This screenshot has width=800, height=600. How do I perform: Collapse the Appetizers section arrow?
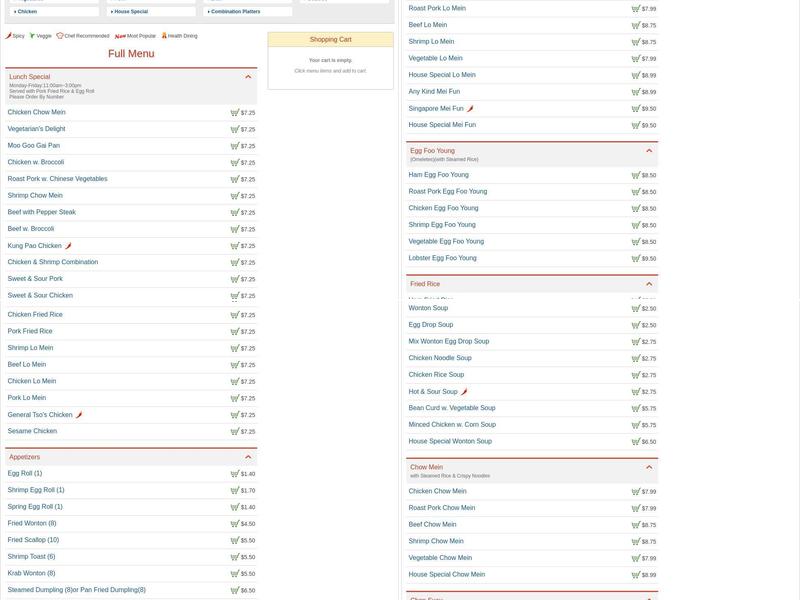(248, 457)
